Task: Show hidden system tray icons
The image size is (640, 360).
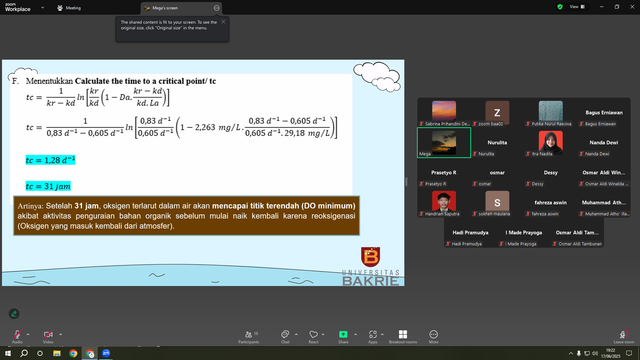Action: tap(571, 353)
